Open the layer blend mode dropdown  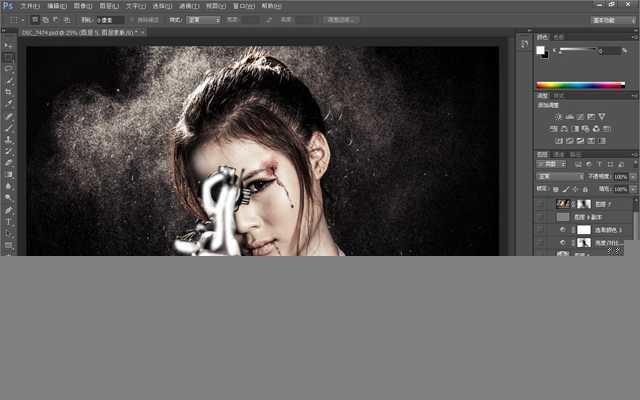click(560, 176)
